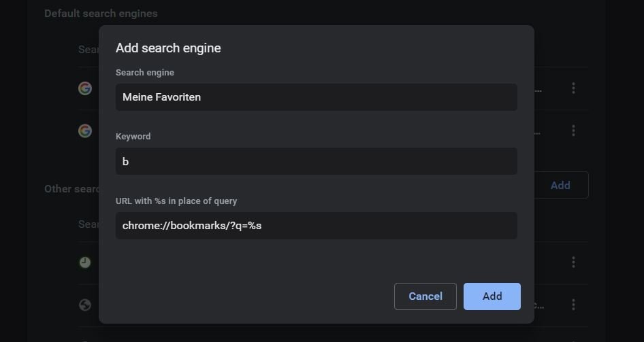The width and height of the screenshot is (644, 342).
Task: Open three-dot menu for globe-icon entry
Action: (573, 305)
